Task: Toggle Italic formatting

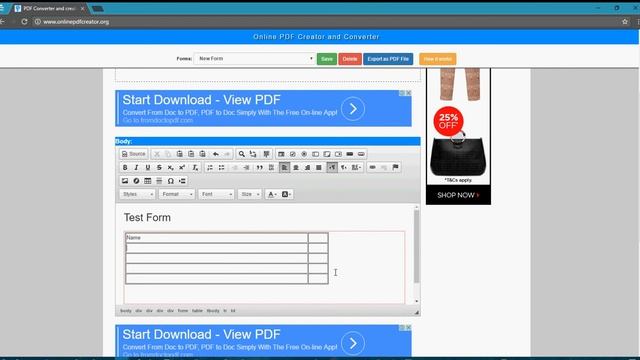Action: pyautogui.click(x=136, y=167)
